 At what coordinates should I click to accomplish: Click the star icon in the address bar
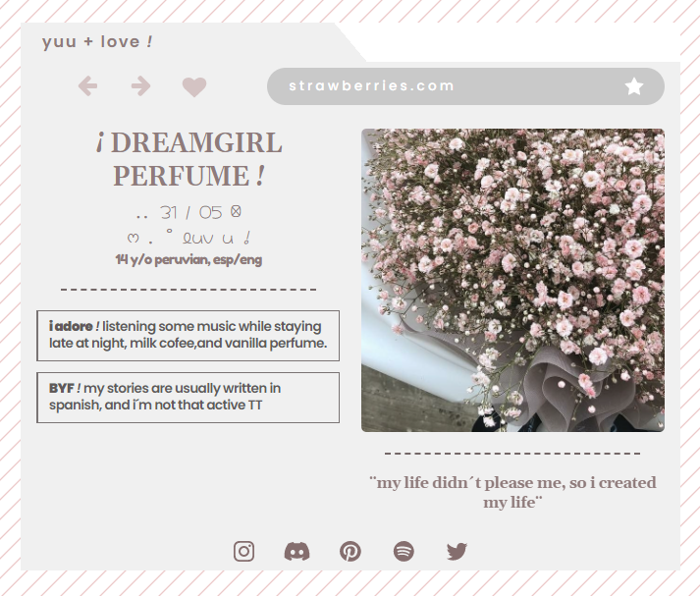[x=634, y=86]
